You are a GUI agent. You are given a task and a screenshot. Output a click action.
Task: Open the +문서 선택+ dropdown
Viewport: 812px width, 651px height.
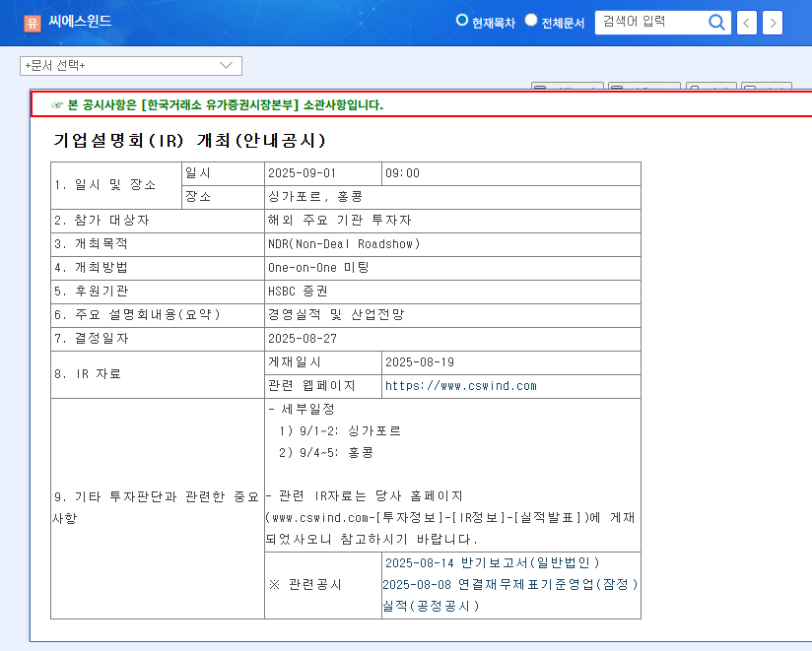pyautogui.click(x=131, y=66)
